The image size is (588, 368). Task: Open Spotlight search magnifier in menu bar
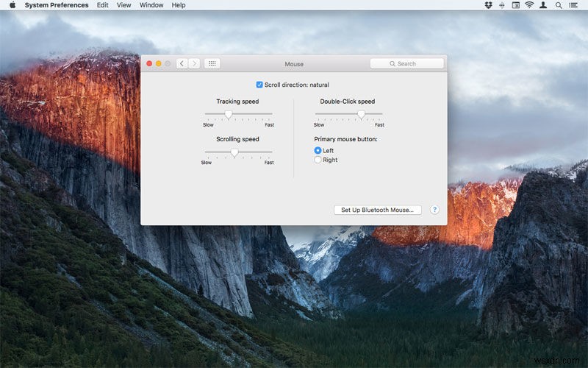coord(559,5)
